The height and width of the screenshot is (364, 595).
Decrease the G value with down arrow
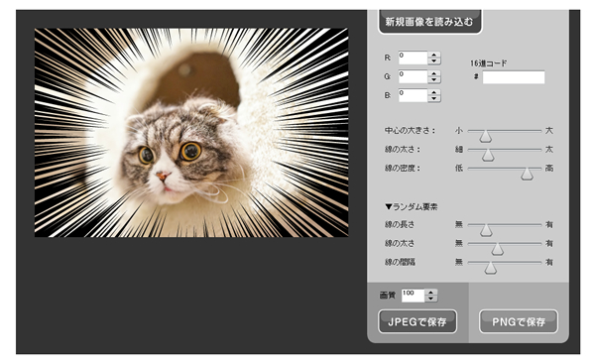point(434,80)
